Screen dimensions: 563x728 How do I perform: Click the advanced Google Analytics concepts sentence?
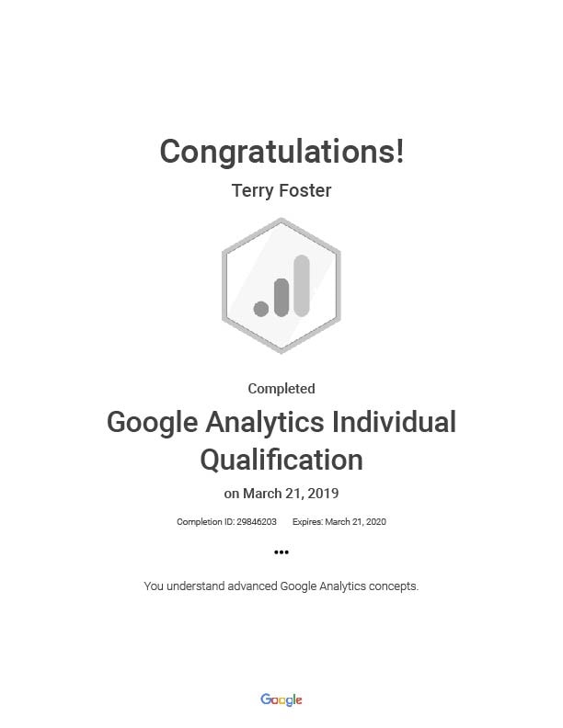[281, 586]
